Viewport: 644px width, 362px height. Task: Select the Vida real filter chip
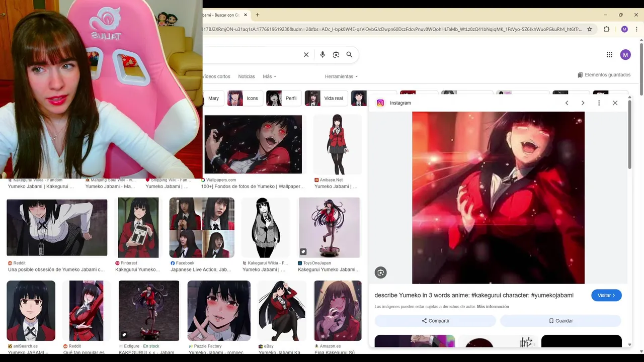tap(326, 99)
